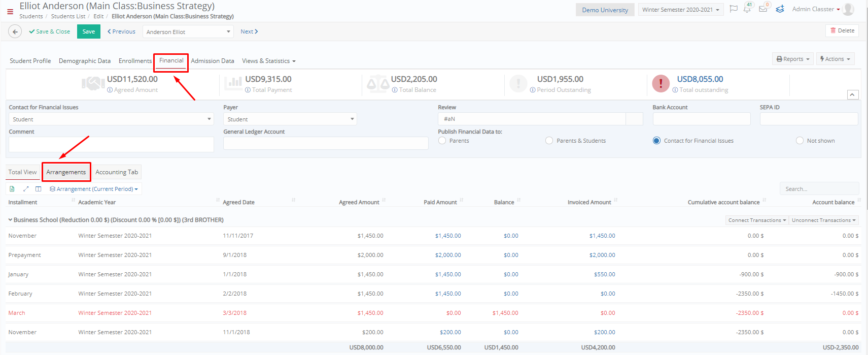The height and width of the screenshot is (355, 868).
Task: Switch to the Admission Data tab
Action: click(213, 61)
